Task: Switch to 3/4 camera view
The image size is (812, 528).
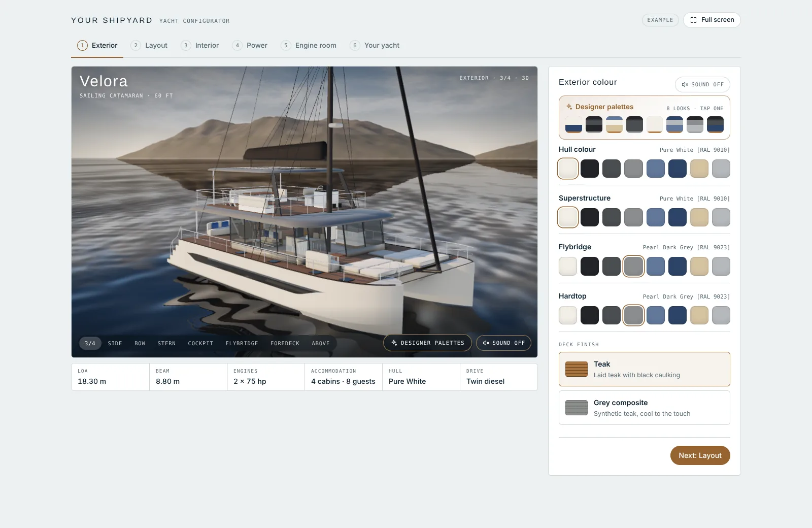Action: pos(90,343)
